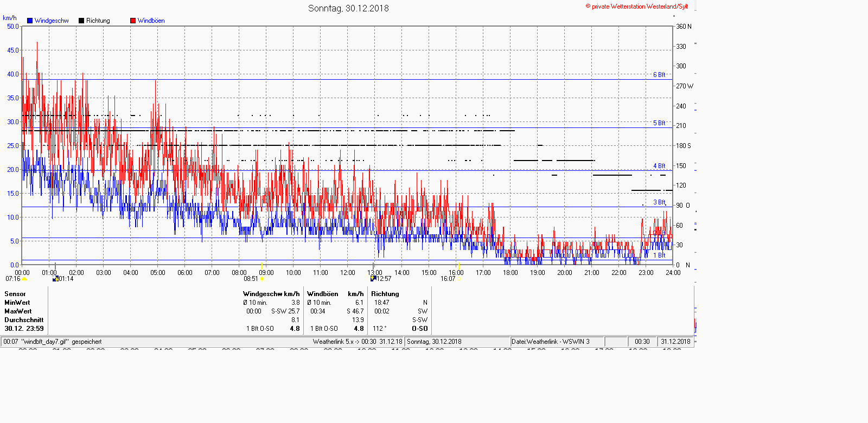Screen dimensions: 868x423
Task: Click the '270 W' direction axis label
Action: pos(684,86)
